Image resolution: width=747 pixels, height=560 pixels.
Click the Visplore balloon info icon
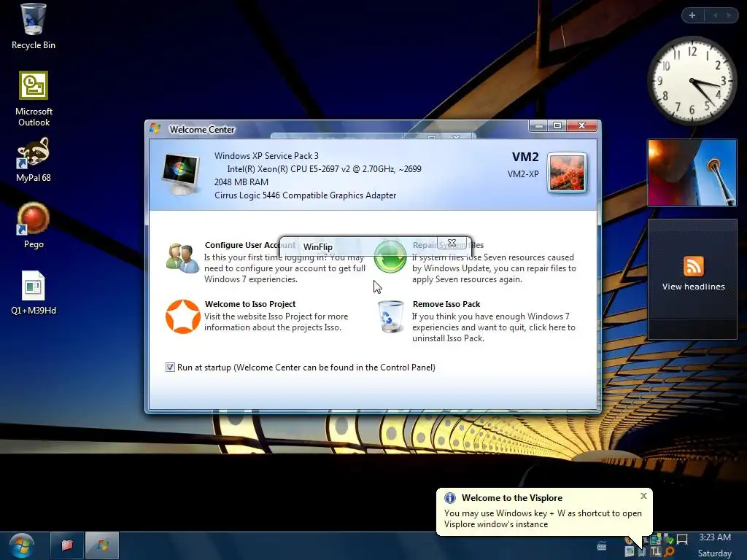[449, 497]
